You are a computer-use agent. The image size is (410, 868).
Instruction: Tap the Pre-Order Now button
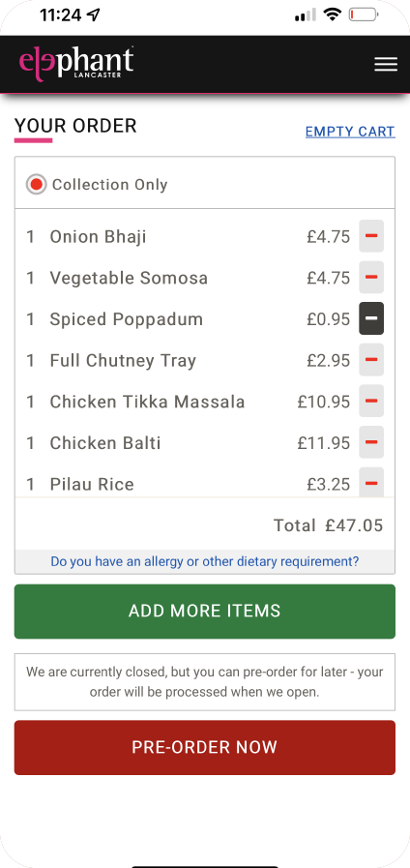pos(205,747)
